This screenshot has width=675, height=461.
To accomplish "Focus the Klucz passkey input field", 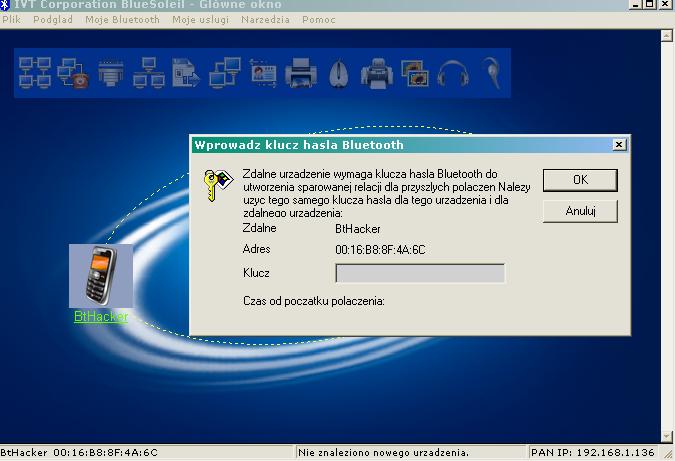I will [x=420, y=273].
